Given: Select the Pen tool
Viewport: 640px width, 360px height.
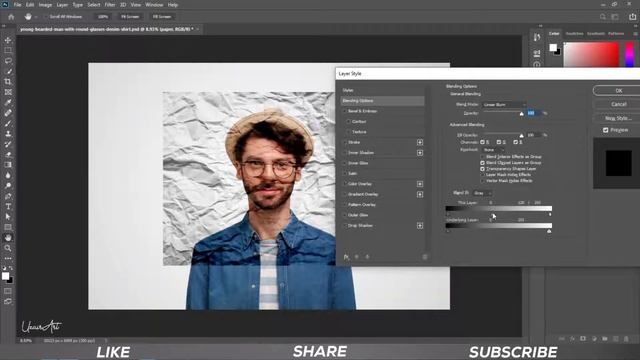Looking at the screenshot, I should (8, 196).
